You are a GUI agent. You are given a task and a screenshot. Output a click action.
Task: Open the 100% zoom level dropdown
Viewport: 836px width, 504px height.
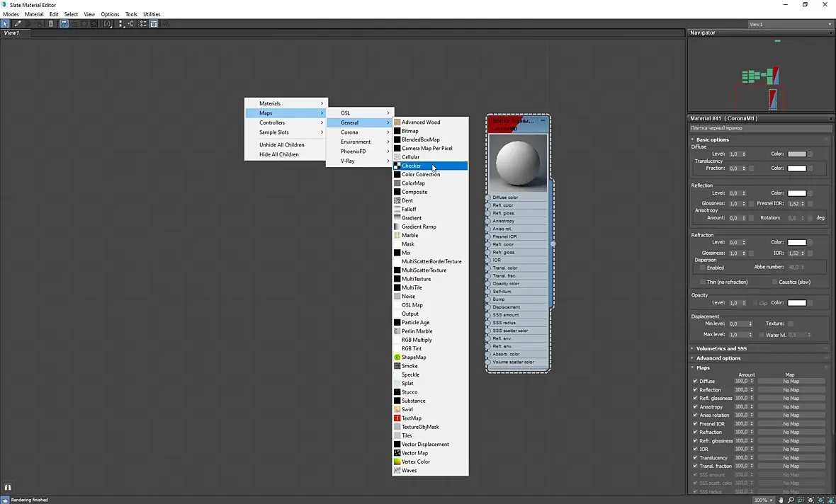[764, 500]
